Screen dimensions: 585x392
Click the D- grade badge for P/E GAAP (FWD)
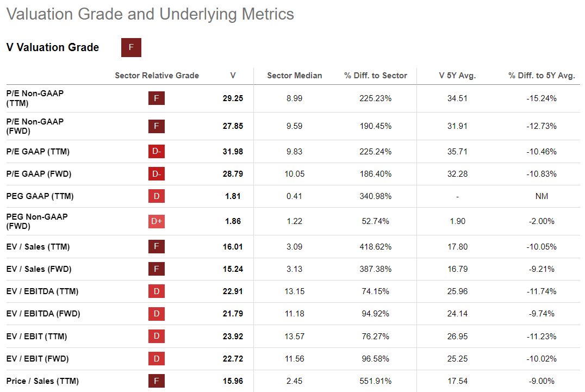[157, 174]
